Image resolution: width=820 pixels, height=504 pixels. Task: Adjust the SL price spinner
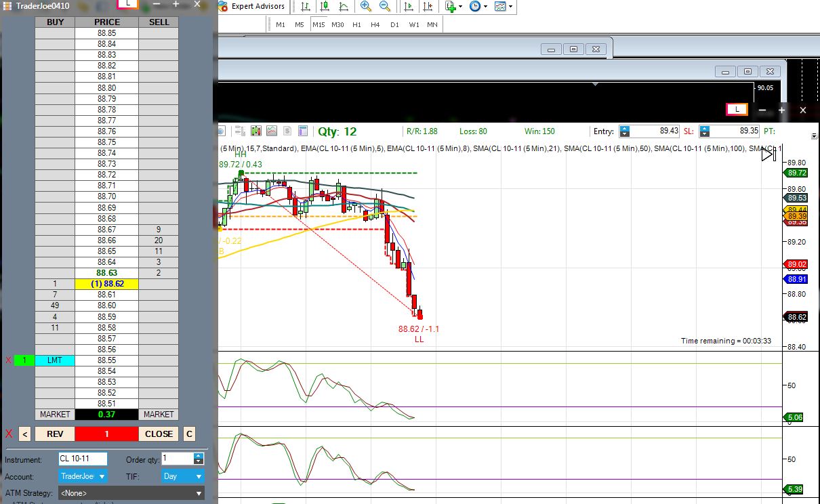coord(705,131)
